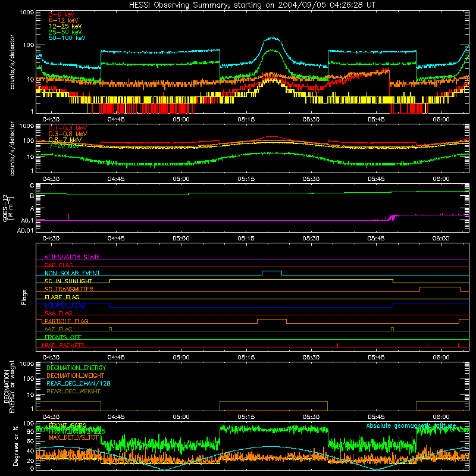Click the NON_SOLAR_EVENT raised step segment

click(272, 271)
